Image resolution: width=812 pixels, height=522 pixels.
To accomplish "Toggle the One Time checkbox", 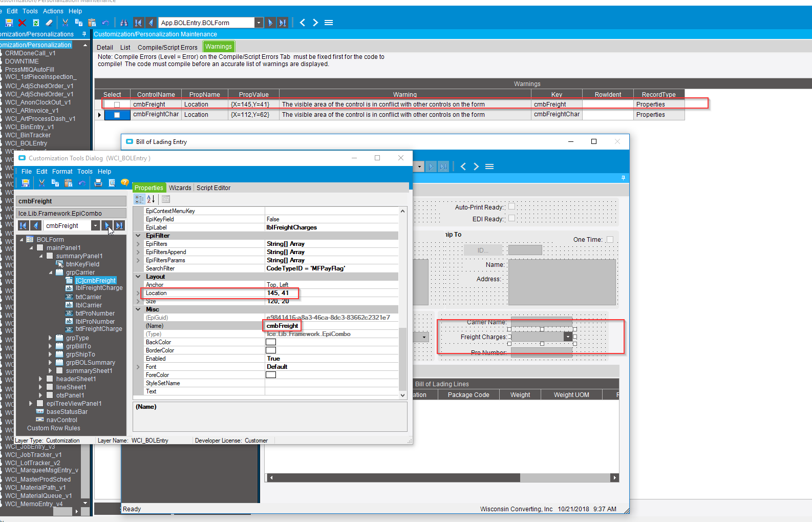I will (610, 240).
